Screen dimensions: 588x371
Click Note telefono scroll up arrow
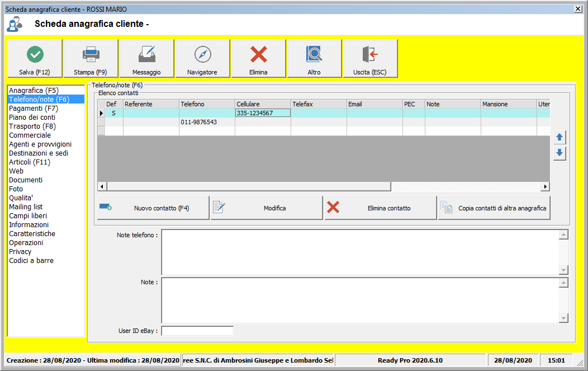pos(563,234)
